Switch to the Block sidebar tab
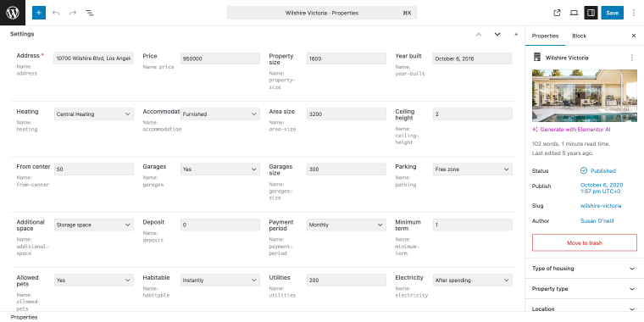Image resolution: width=644 pixels, height=322 pixels. (x=579, y=36)
